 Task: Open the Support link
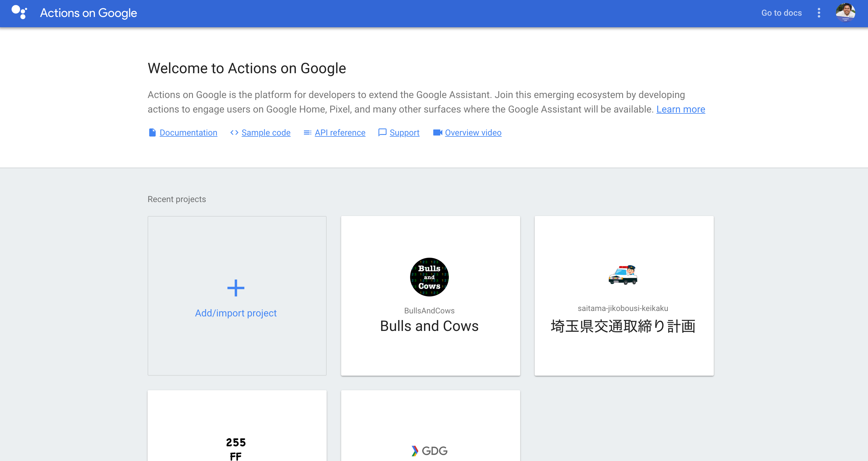(x=404, y=132)
